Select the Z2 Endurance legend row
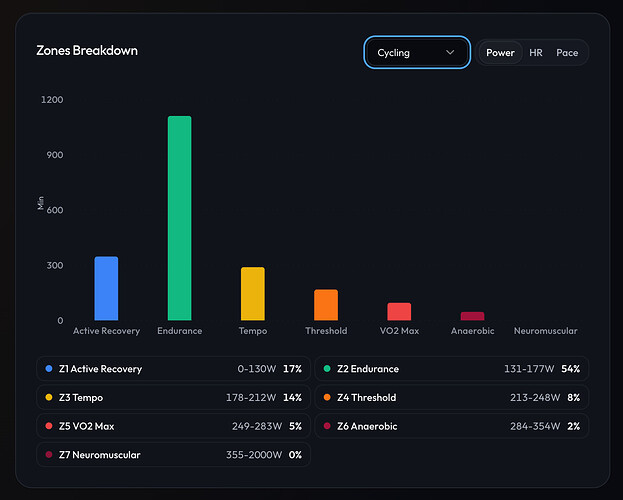This screenshot has width=623, height=500. 452,369
